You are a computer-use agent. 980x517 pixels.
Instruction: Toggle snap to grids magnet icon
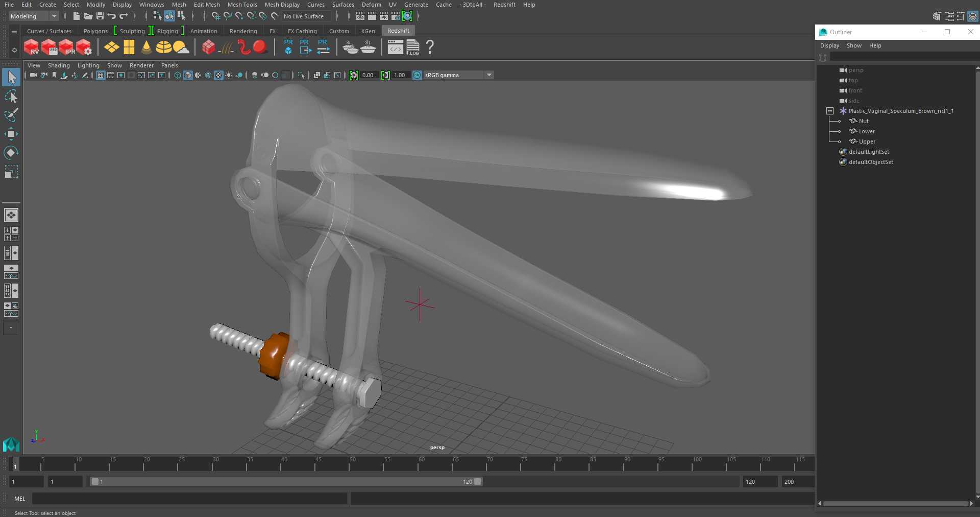point(216,16)
